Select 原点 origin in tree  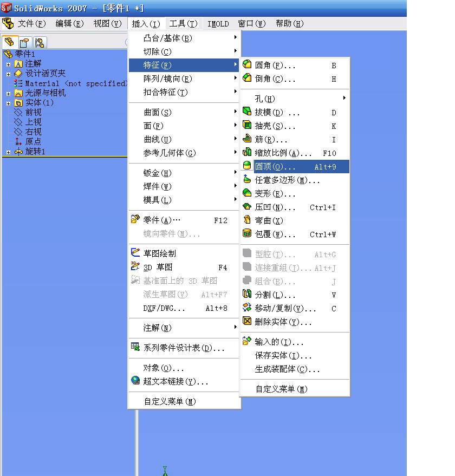coord(33,141)
